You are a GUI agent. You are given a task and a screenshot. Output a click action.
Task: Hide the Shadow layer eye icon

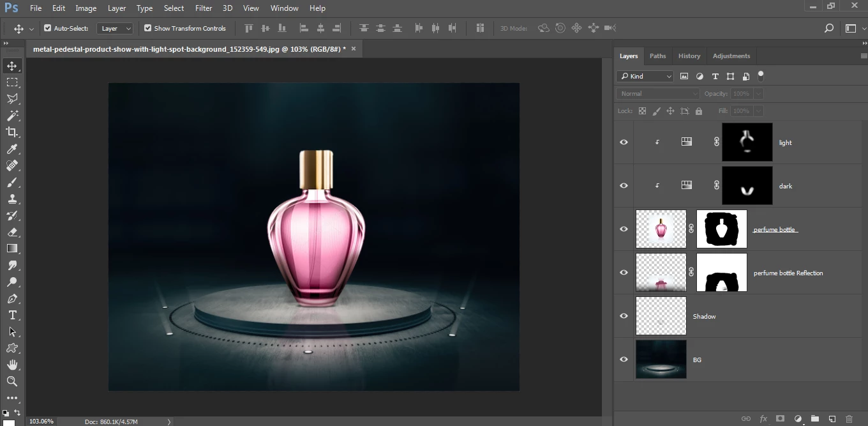[624, 316]
